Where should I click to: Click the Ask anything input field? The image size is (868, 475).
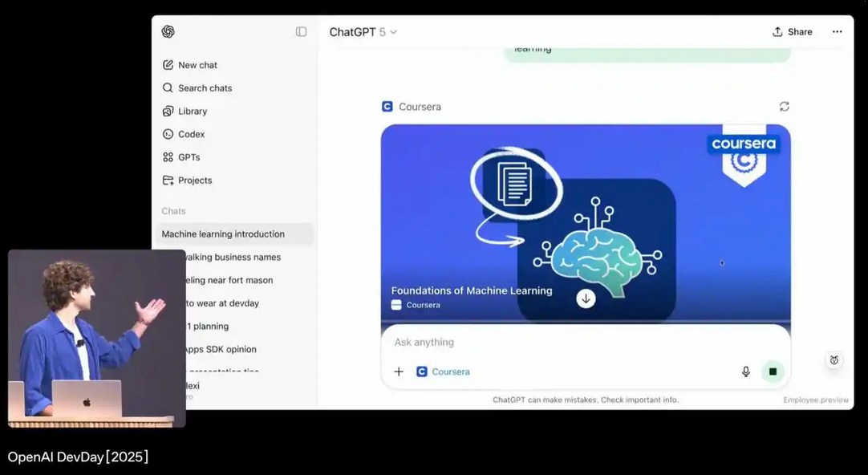(562, 343)
